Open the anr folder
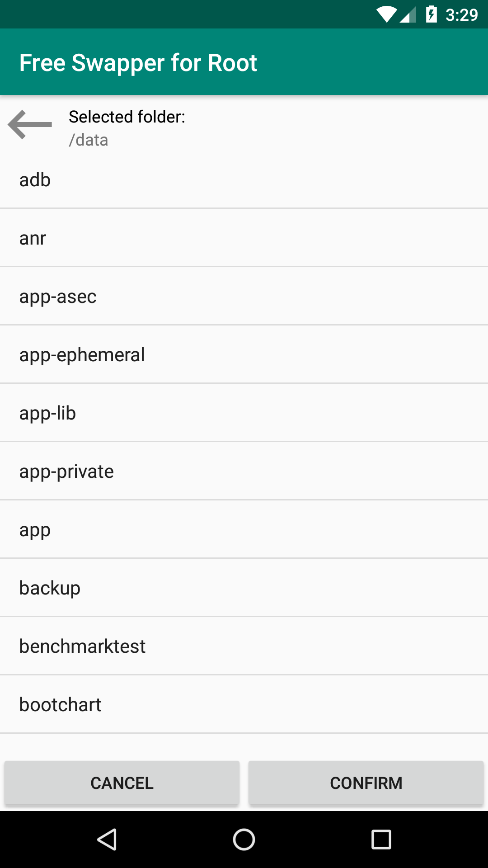This screenshot has width=488, height=868. point(244,238)
